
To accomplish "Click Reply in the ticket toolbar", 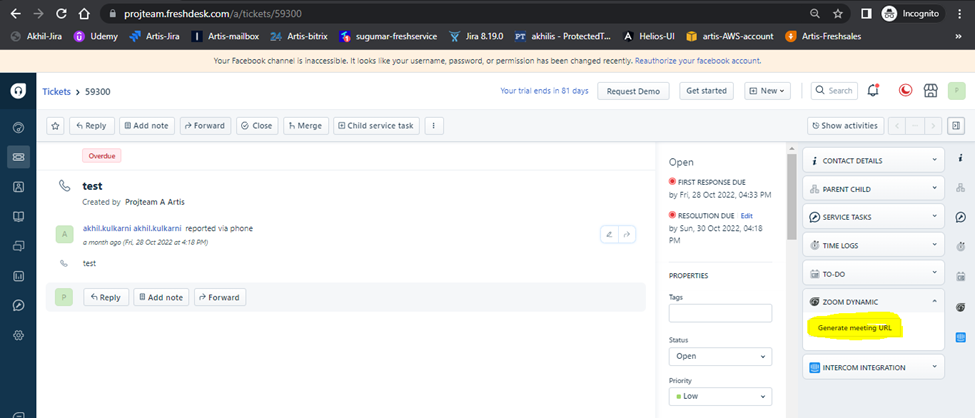I will click(91, 126).
